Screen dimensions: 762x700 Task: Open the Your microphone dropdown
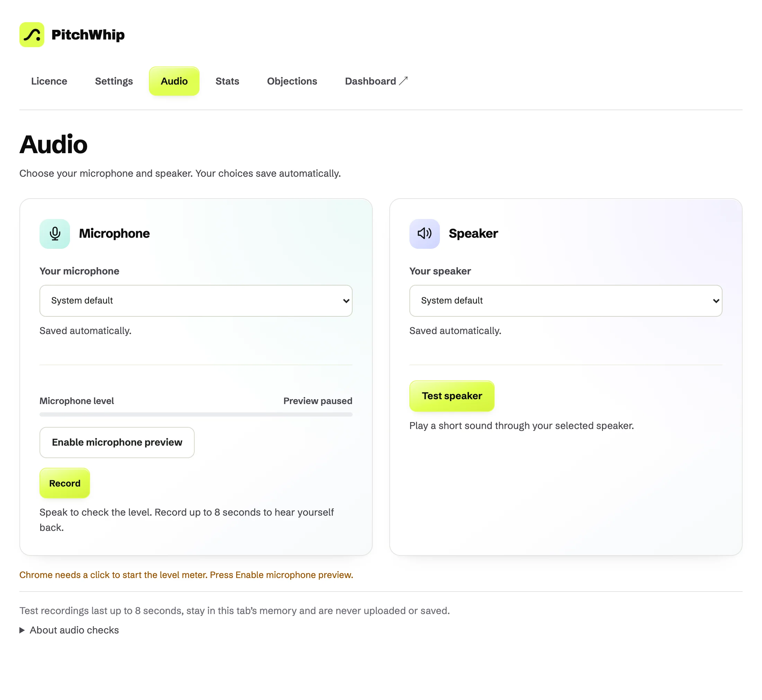[x=196, y=301]
